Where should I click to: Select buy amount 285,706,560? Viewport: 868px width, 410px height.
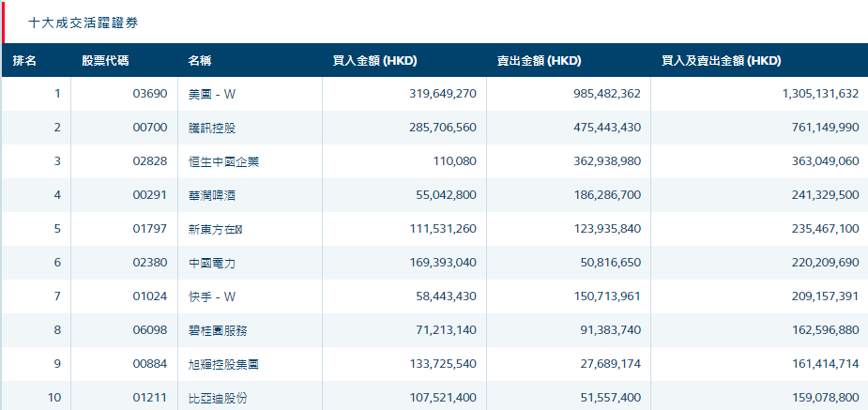(x=443, y=128)
